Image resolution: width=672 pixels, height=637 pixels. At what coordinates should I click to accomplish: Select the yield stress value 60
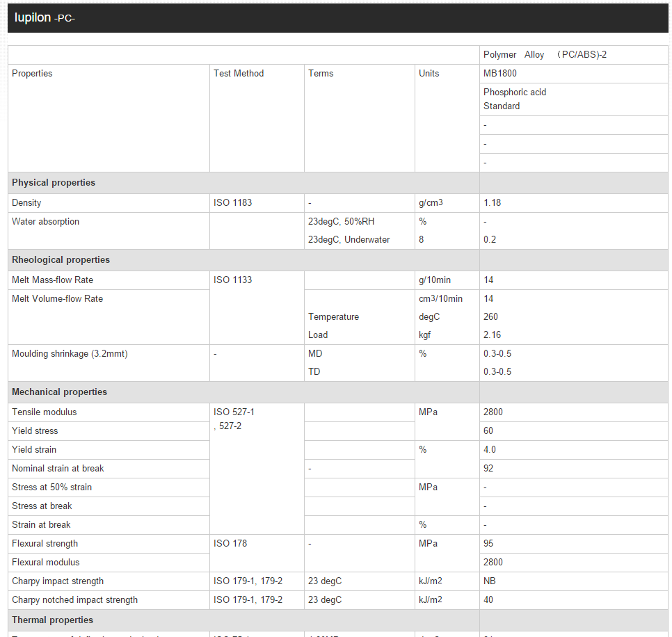coord(488,430)
